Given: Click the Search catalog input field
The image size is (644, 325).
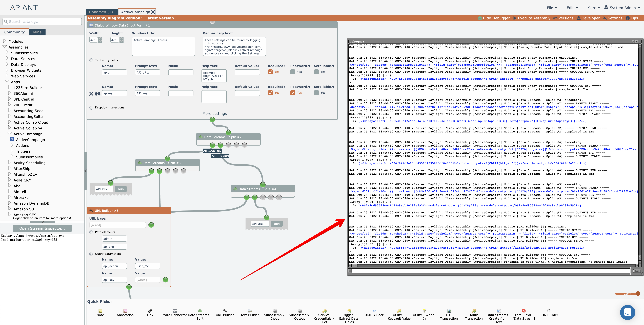Looking at the screenshot, I should pos(43,21).
